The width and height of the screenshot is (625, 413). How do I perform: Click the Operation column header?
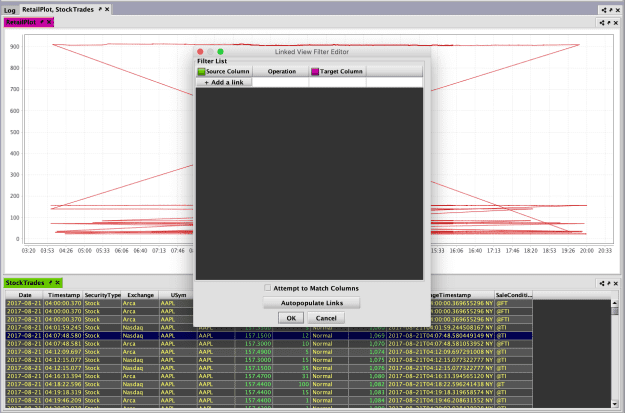pos(282,72)
